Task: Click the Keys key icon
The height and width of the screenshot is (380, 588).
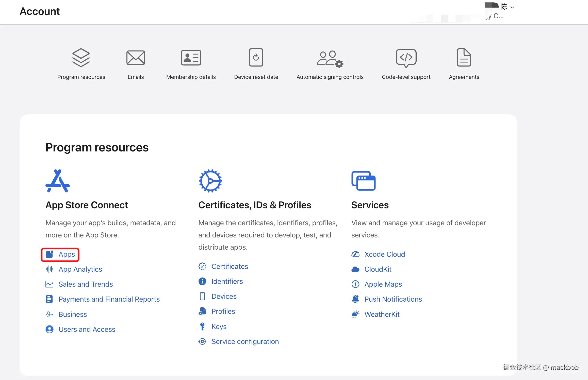Action: 202,326
